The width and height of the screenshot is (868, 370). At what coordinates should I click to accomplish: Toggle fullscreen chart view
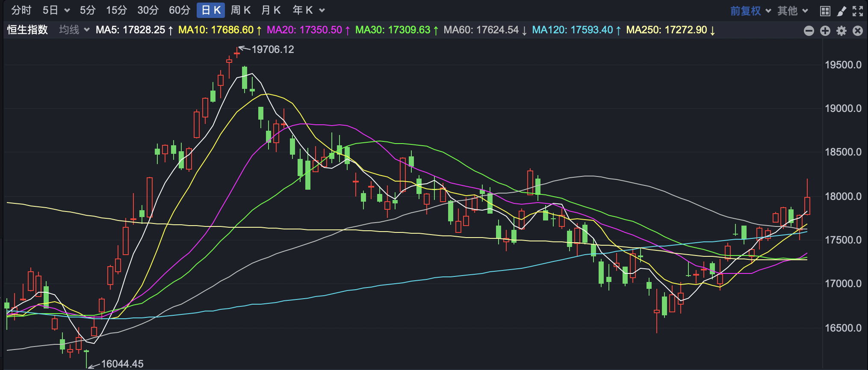click(x=858, y=11)
